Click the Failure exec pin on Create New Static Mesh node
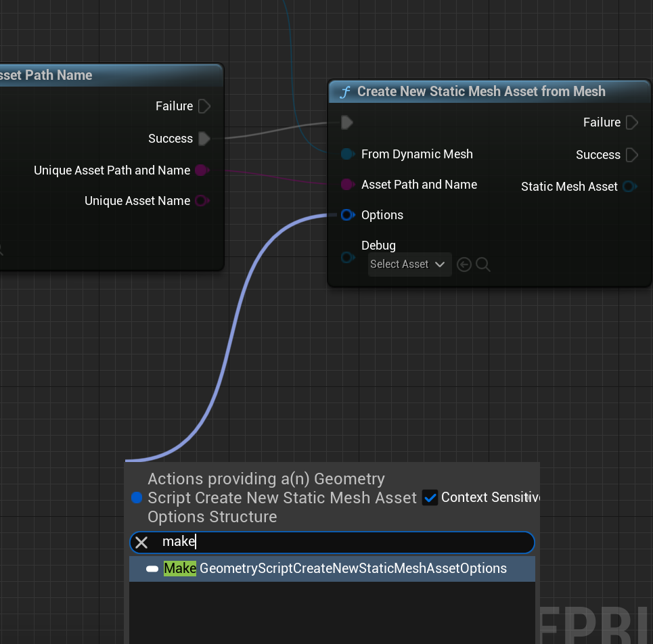This screenshot has height=644, width=653. 632,122
